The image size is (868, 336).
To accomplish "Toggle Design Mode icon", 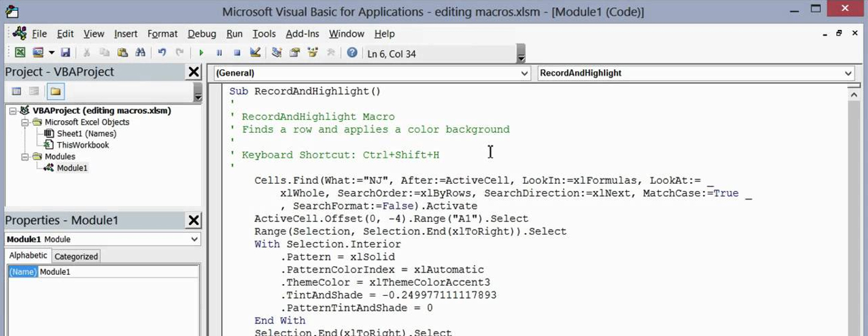I will tap(256, 53).
